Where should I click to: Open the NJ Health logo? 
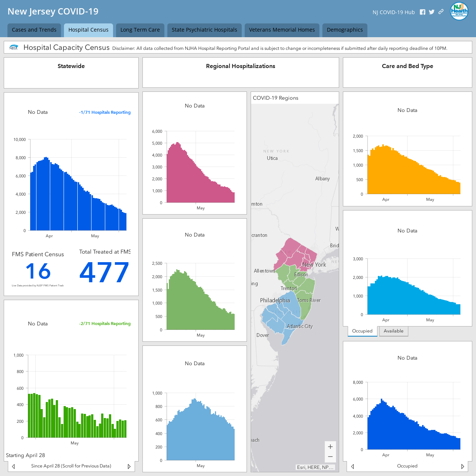[x=459, y=11]
